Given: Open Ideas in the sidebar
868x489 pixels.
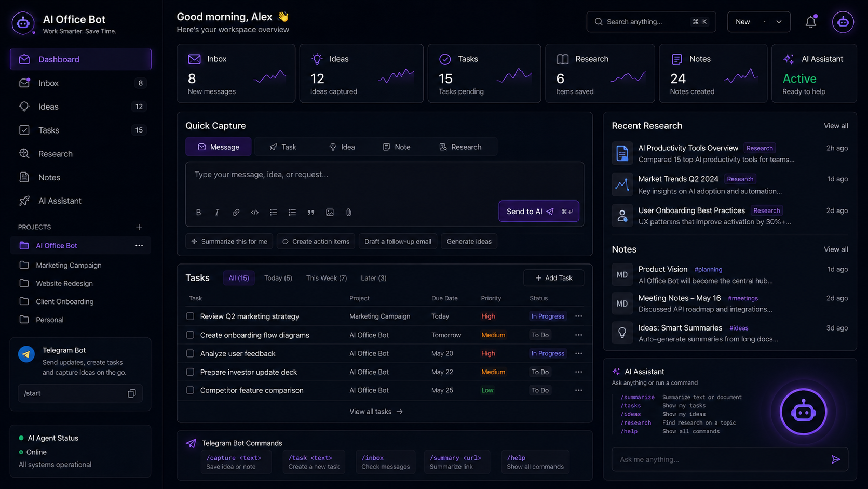Looking at the screenshot, I should (80, 107).
